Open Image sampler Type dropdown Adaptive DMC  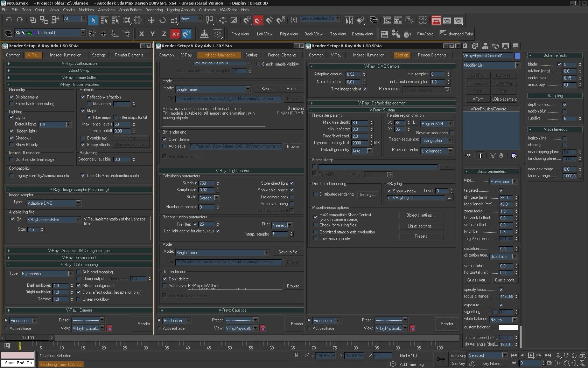54,203
